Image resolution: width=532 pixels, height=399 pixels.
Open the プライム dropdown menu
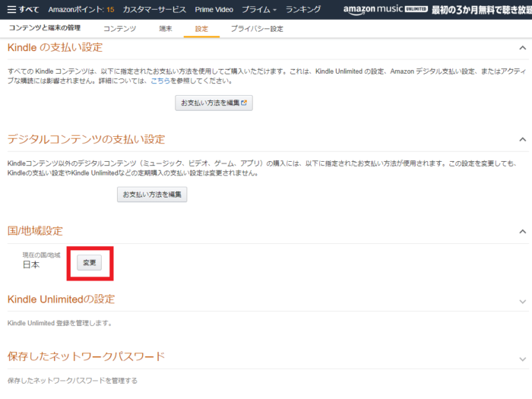click(x=259, y=9)
